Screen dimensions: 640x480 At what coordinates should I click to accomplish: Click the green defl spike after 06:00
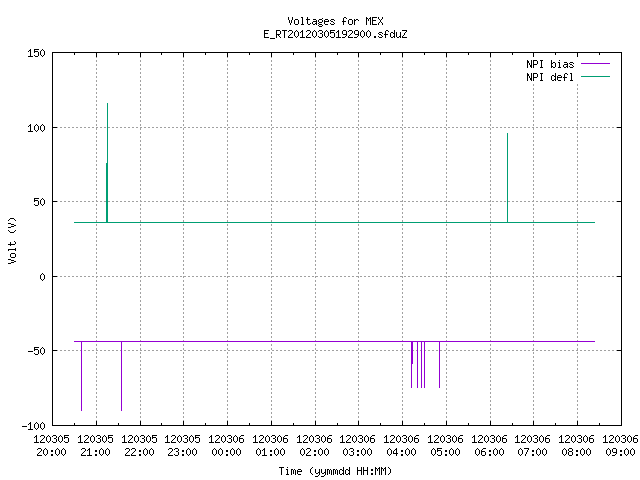507,178
